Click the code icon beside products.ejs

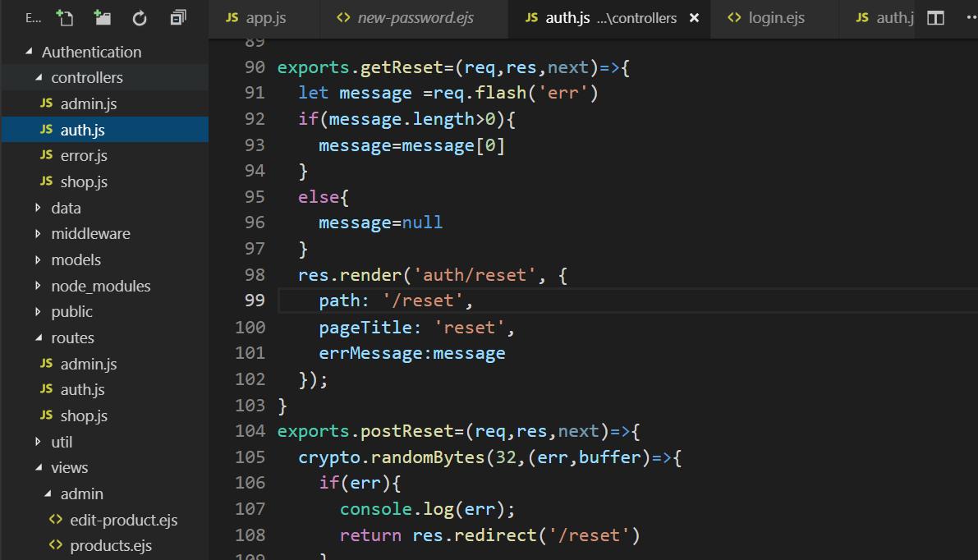[56, 544]
